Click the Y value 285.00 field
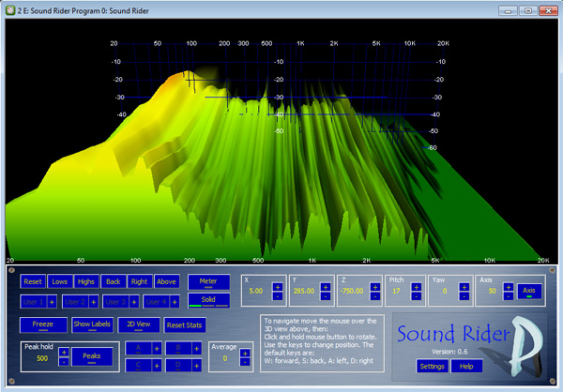563x392 pixels. tap(304, 291)
